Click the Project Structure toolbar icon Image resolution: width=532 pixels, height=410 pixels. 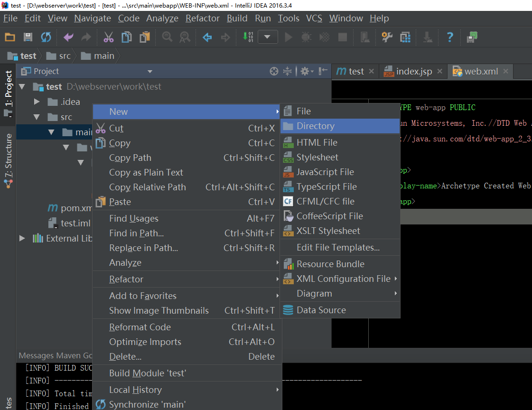pyautogui.click(x=405, y=37)
